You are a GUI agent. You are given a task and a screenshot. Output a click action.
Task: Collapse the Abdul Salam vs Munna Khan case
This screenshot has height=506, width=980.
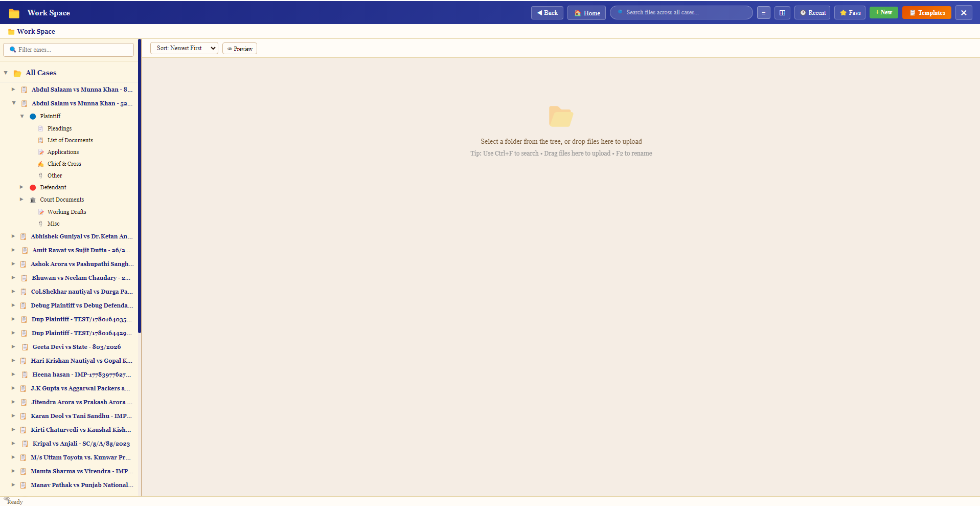14,103
